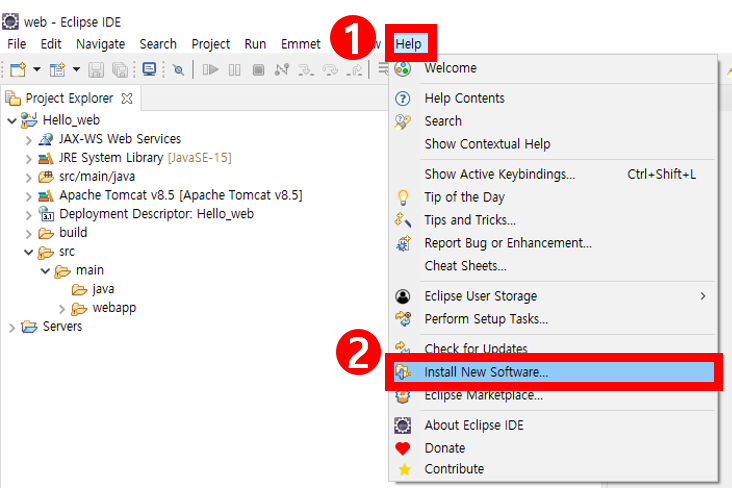732x488 pixels.
Task: Click the Save All stacked disks icon
Action: tap(120, 70)
